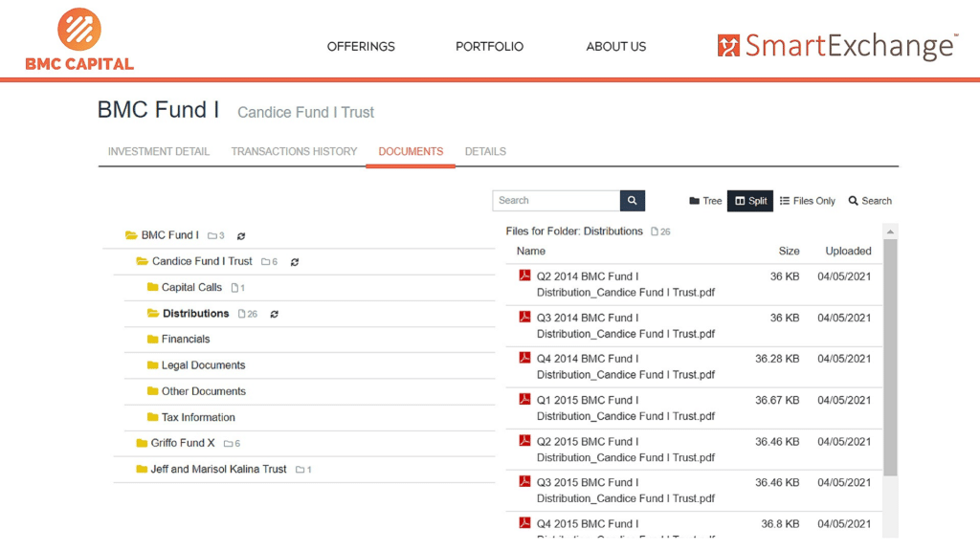Click the SmartExchange logo
Image resolution: width=980 pixels, height=551 pixels.
pyautogui.click(x=837, y=46)
